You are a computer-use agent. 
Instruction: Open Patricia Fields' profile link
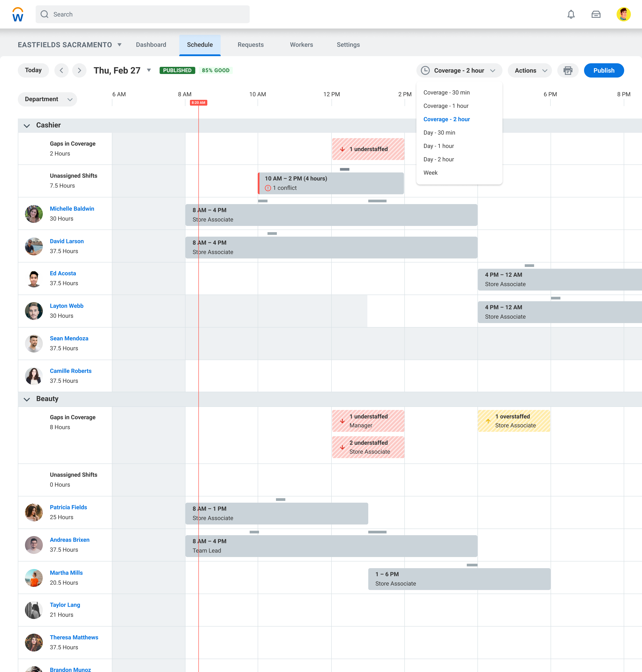pos(68,507)
